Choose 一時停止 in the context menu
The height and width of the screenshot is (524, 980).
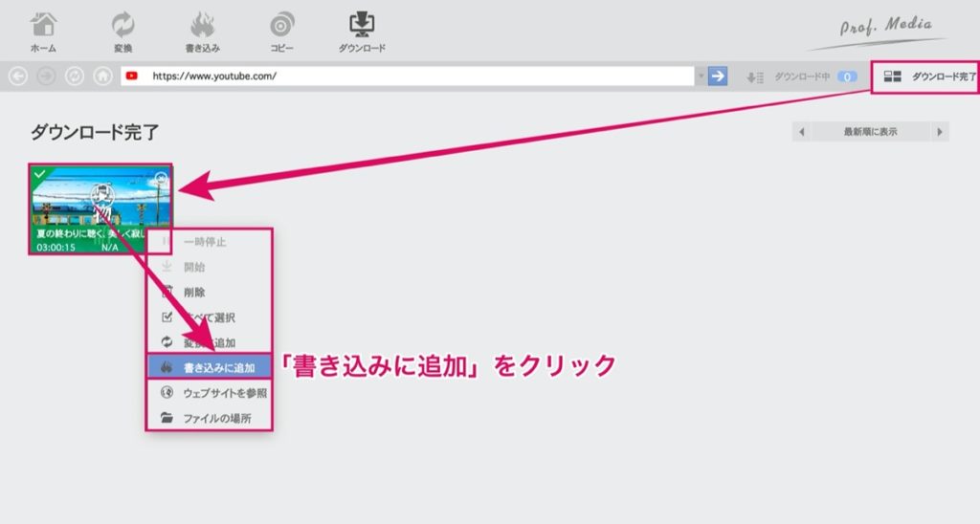tap(210, 242)
